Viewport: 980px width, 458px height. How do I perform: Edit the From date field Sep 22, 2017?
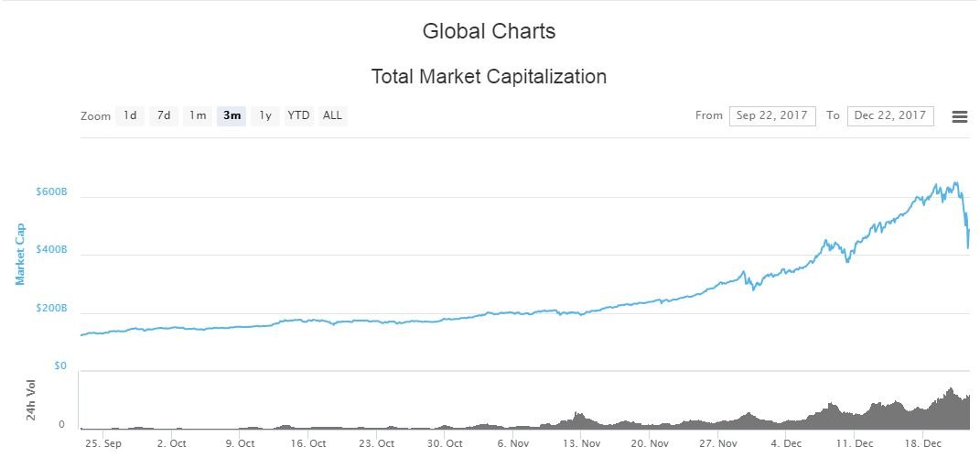(x=772, y=115)
